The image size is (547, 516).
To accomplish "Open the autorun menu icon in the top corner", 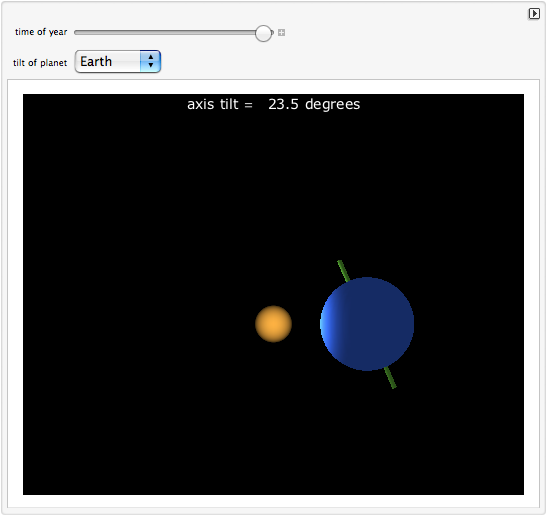I will pos(534,14).
